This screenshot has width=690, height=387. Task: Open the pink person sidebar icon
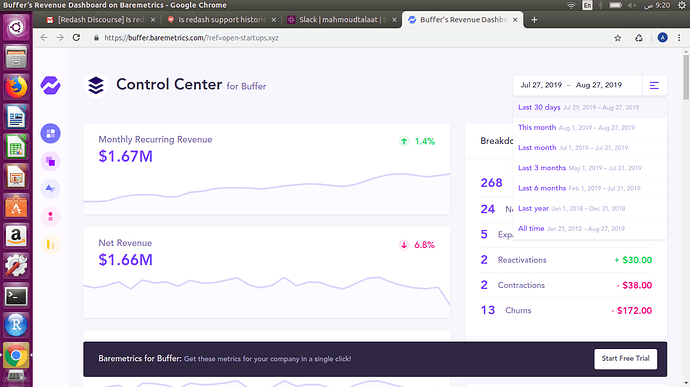pos(51,217)
